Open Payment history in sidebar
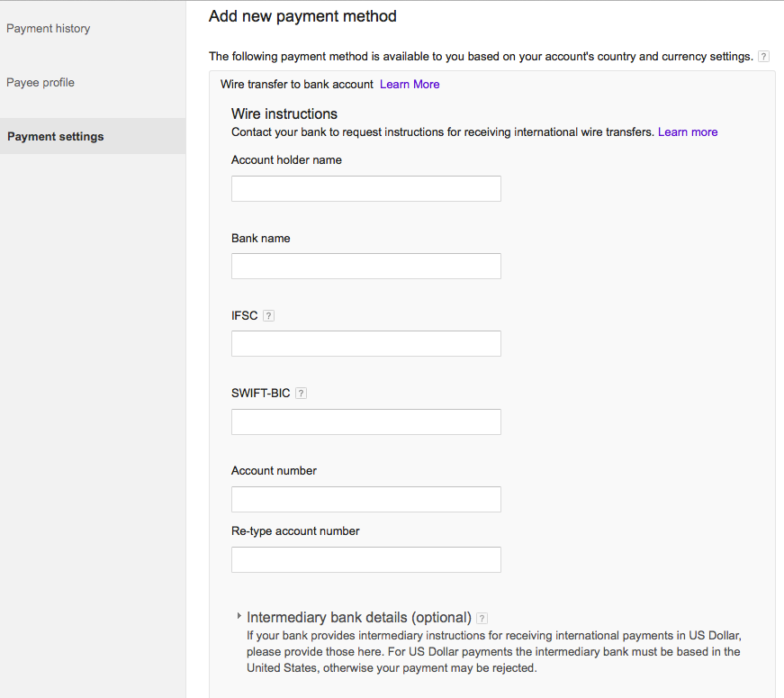Image resolution: width=784 pixels, height=698 pixels. point(49,29)
